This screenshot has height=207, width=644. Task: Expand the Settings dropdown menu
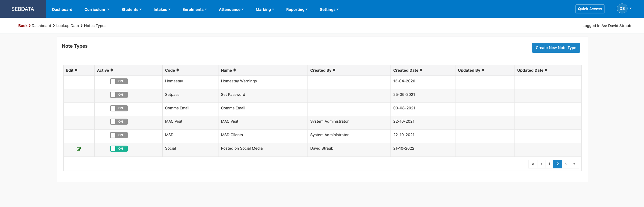[329, 10]
